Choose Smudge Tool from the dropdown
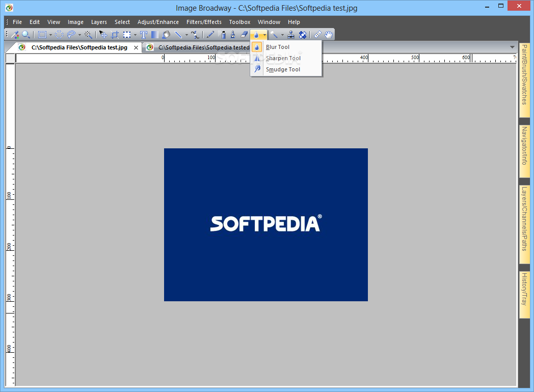Image resolution: width=534 pixels, height=392 pixels. [x=286, y=69]
